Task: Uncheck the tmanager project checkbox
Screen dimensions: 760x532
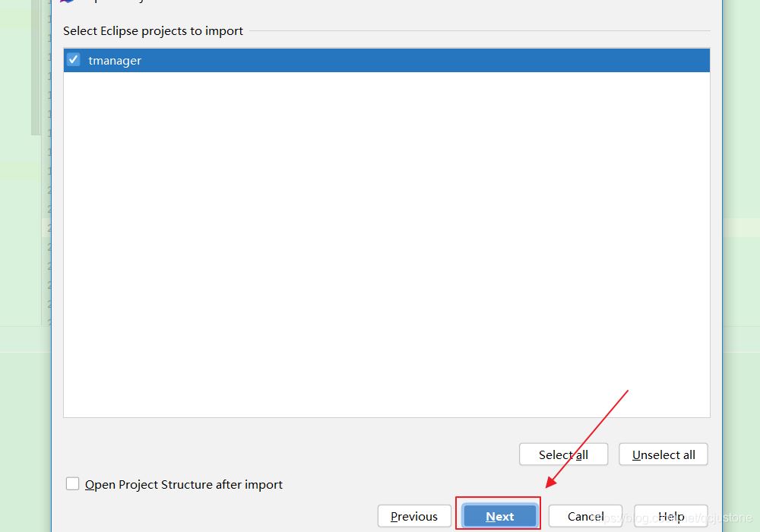Action: [73, 59]
